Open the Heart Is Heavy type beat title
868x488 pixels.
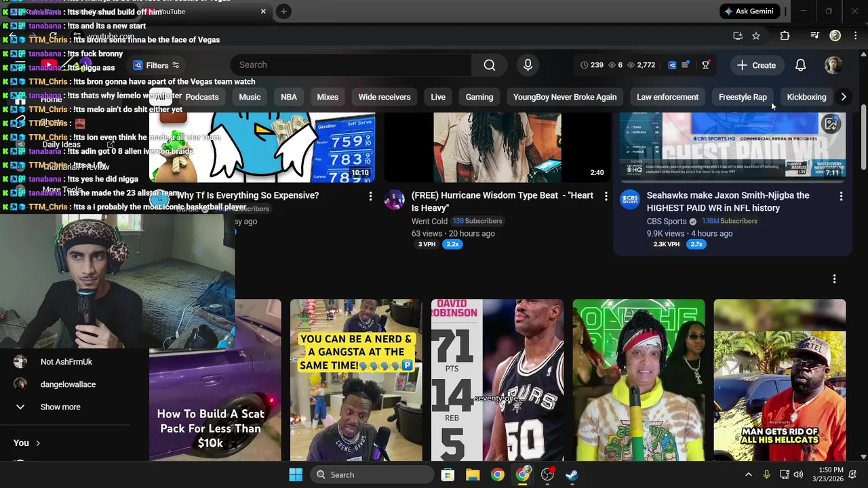(502, 201)
